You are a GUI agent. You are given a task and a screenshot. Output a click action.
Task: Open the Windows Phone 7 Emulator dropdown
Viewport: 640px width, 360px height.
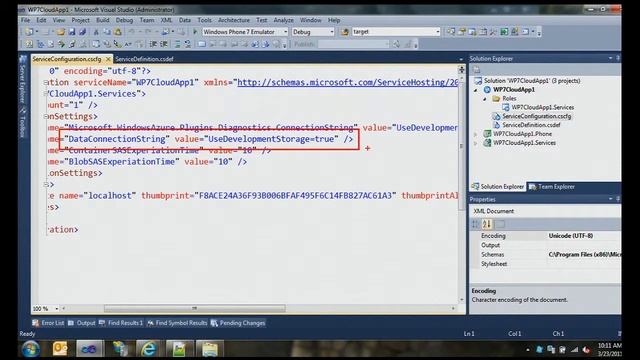click(x=285, y=31)
